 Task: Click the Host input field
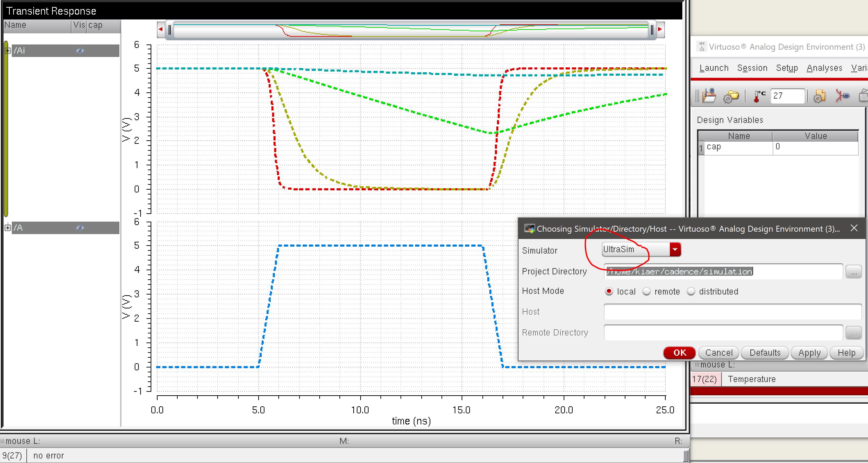(733, 312)
